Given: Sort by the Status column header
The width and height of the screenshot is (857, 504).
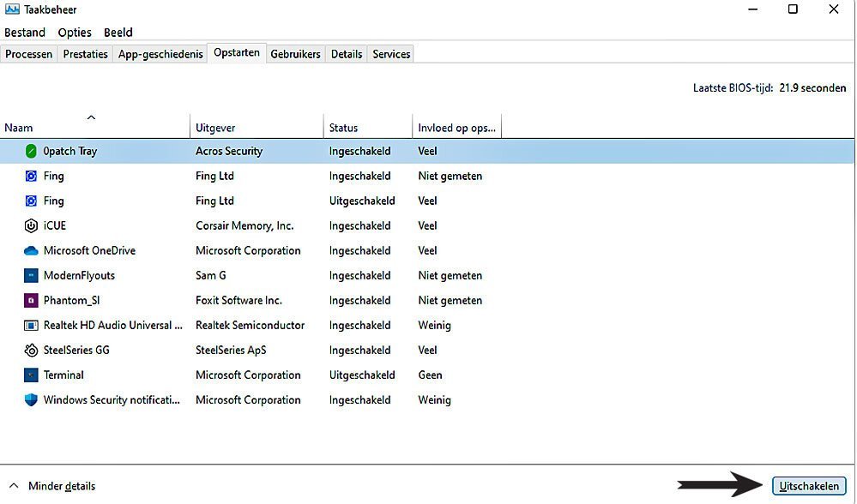Looking at the screenshot, I should 368,127.
